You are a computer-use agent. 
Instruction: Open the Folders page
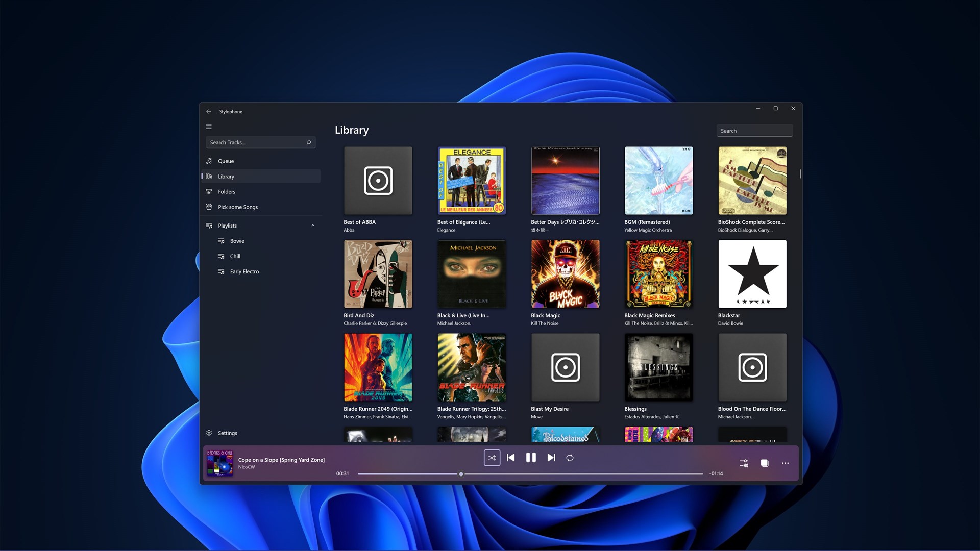(227, 192)
